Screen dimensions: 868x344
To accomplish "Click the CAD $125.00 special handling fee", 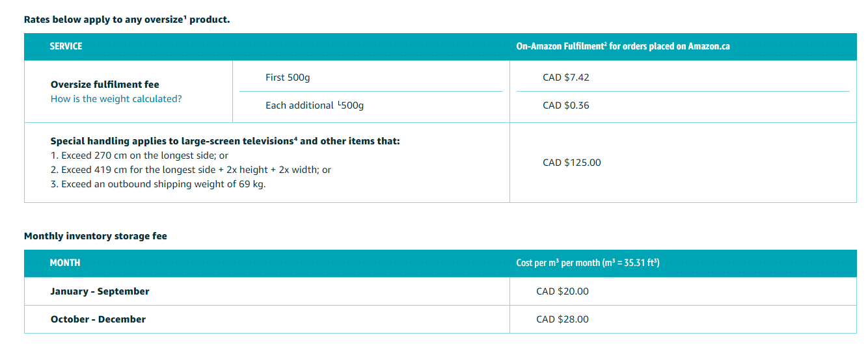I will [572, 163].
